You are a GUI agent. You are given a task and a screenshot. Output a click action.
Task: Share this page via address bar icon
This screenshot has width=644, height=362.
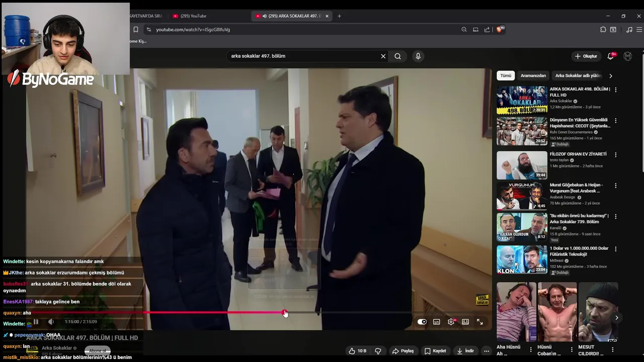click(487, 30)
